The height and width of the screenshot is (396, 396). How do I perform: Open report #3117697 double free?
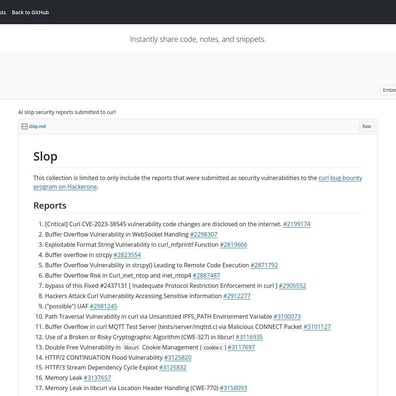coord(241,347)
